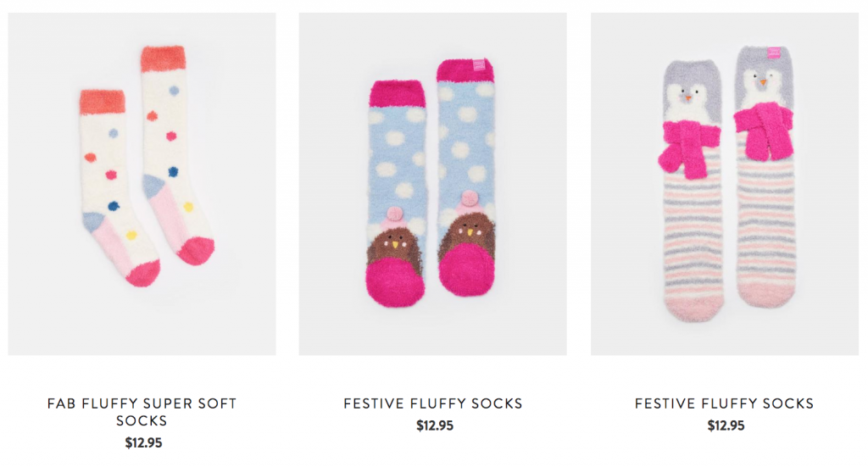868x467 pixels.
Task: Click the right robin face on the blue sock
Action: coord(468,235)
